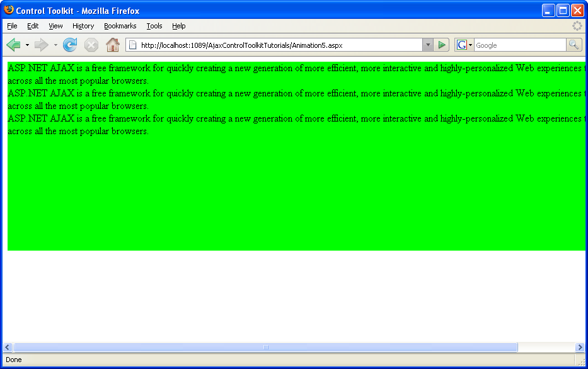Click the green Go arrow button

coord(441,45)
